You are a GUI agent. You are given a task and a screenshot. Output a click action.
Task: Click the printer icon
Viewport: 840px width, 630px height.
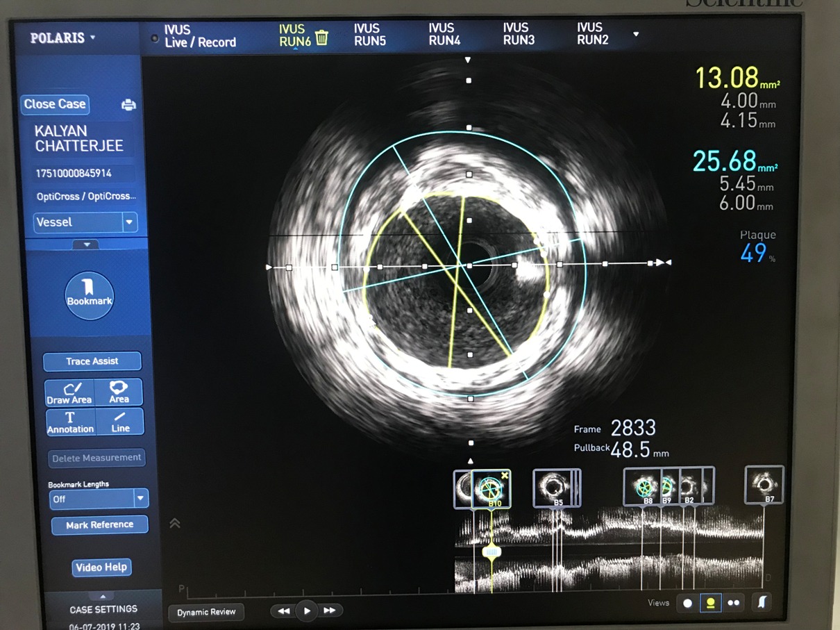click(128, 105)
